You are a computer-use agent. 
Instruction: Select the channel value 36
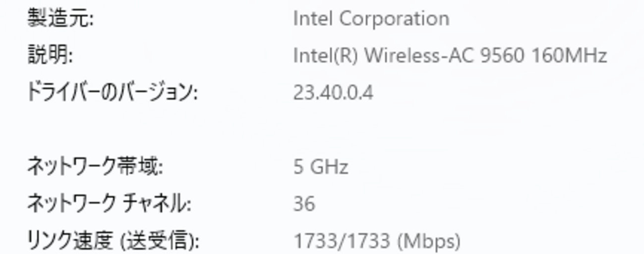[x=304, y=203]
